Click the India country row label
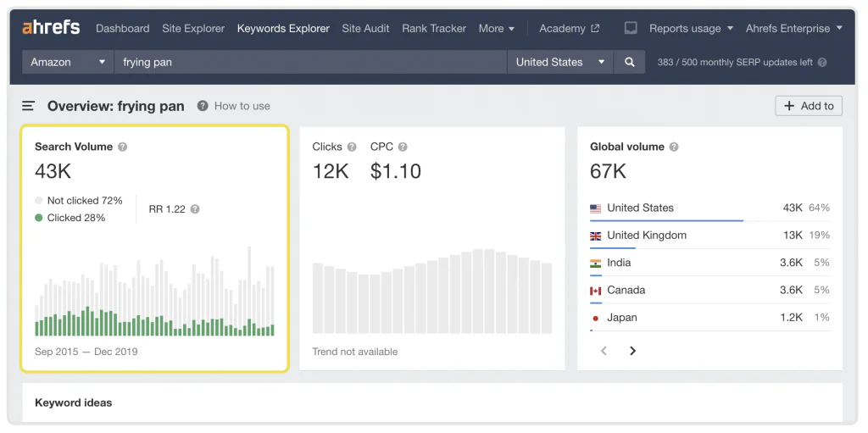The width and height of the screenshot is (868, 433). pos(619,263)
